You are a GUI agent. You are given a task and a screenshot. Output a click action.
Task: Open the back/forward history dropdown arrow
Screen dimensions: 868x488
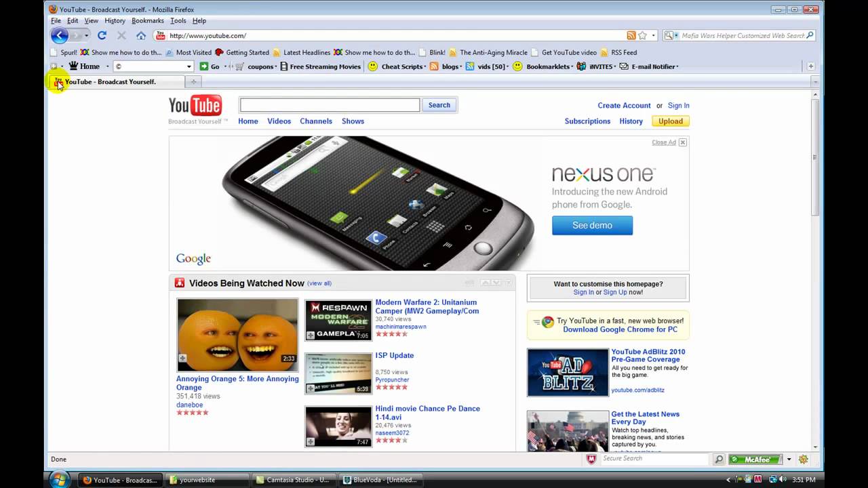(86, 35)
